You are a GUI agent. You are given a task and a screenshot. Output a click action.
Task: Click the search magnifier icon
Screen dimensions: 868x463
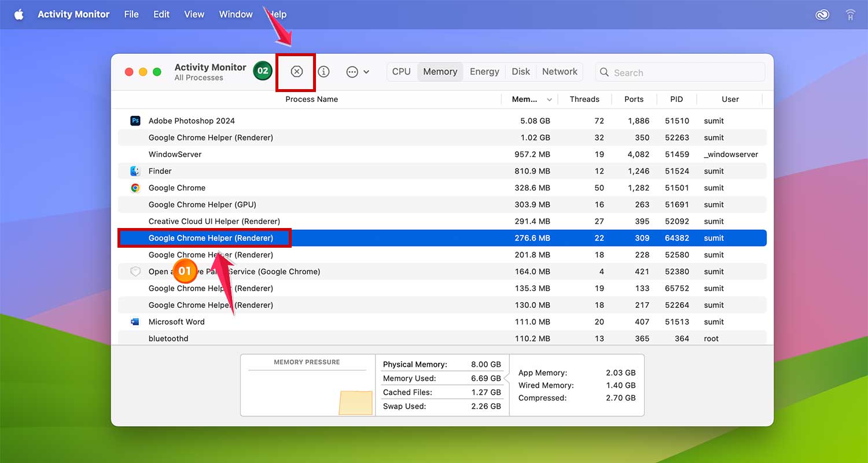604,72
